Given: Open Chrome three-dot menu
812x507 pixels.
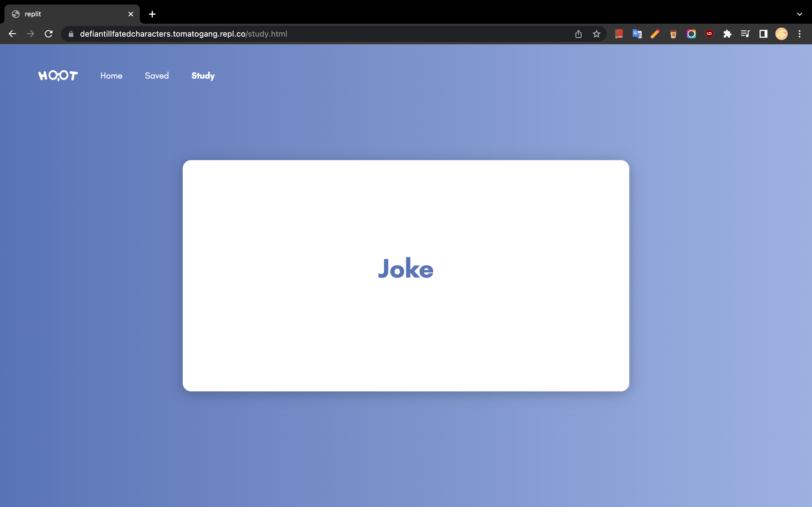Looking at the screenshot, I should pos(799,34).
